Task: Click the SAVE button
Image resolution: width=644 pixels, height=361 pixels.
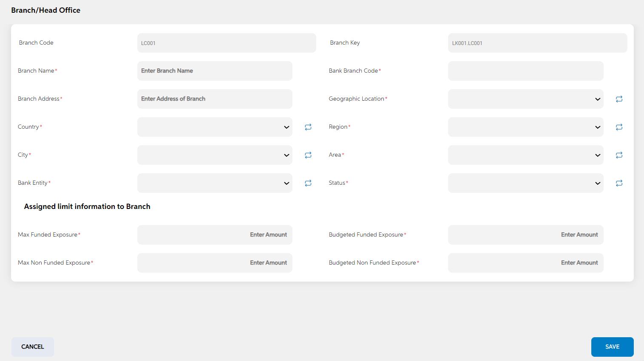Action: [x=612, y=347]
